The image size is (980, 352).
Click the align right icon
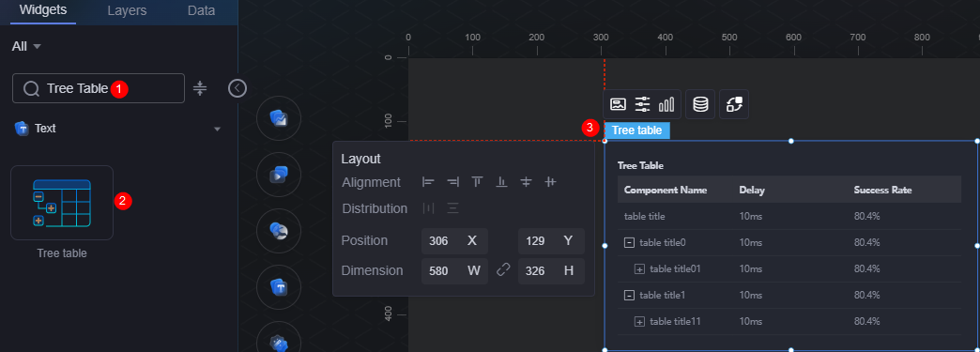coord(453,182)
